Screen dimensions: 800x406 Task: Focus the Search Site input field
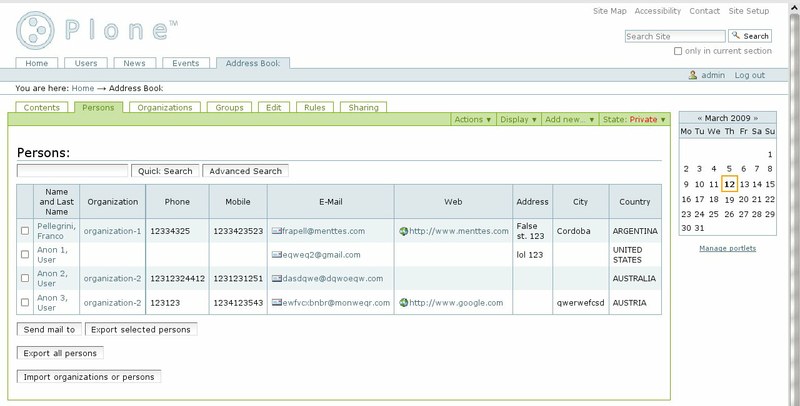tap(664, 36)
